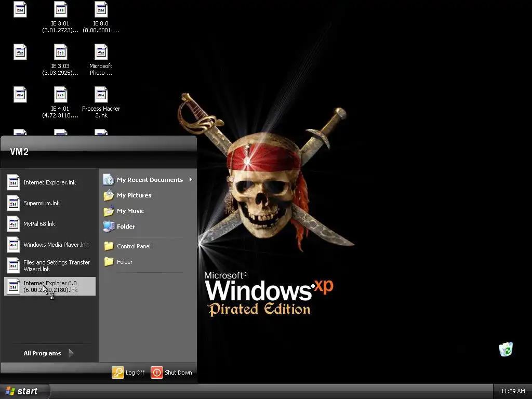The width and height of the screenshot is (532, 399).
Task: Click the 11:39 AM taskbar clock
Action: (x=513, y=391)
